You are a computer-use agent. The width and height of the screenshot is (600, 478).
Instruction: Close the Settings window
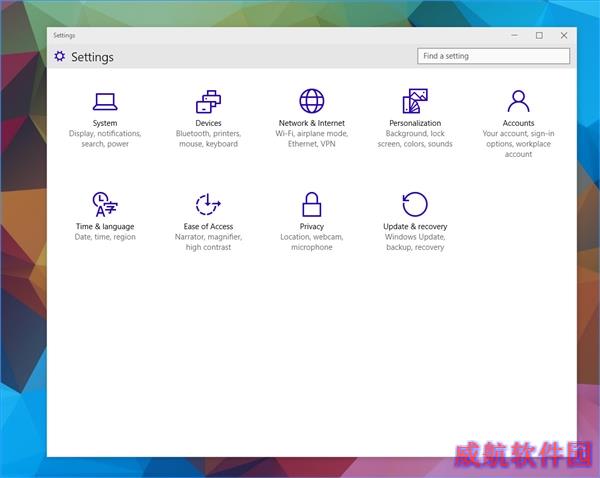point(564,35)
